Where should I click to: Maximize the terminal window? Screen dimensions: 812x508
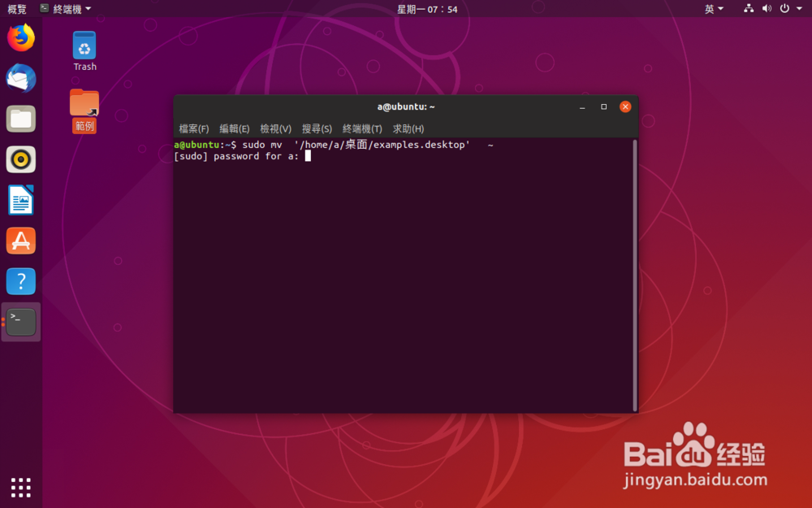point(603,106)
